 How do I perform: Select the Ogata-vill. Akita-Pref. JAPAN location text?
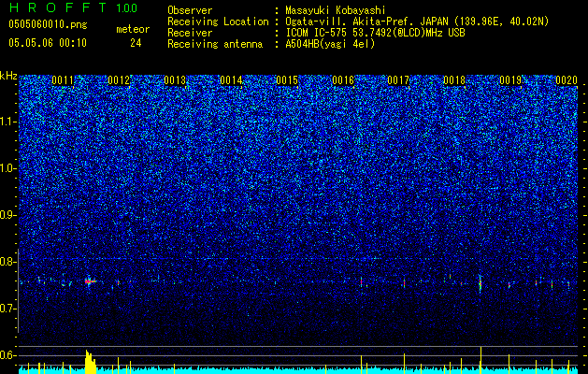pyautogui.click(x=417, y=22)
